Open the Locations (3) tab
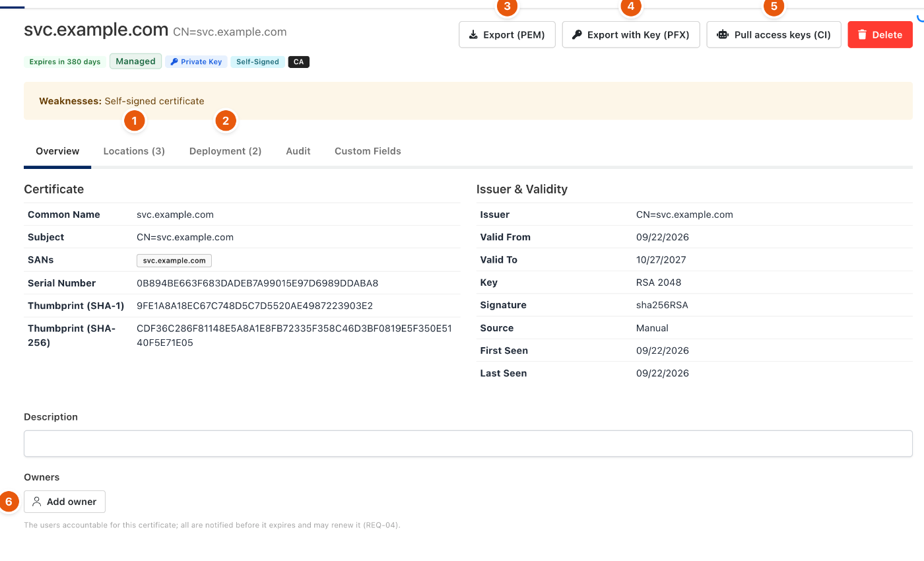The image size is (924, 561). [134, 151]
